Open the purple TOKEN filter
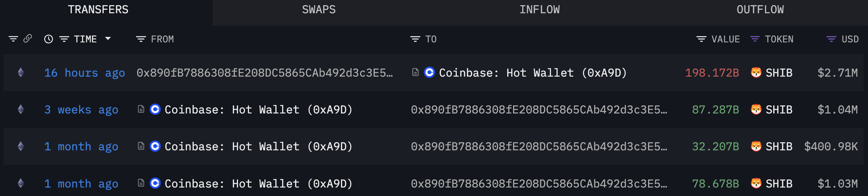Image resolution: width=868 pixels, height=196 pixels. [x=755, y=39]
